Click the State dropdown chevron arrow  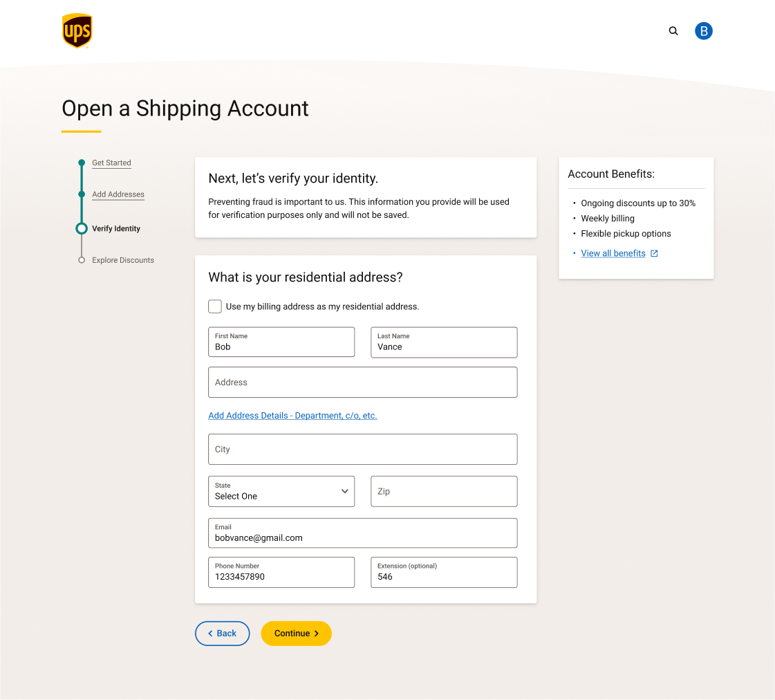click(344, 491)
